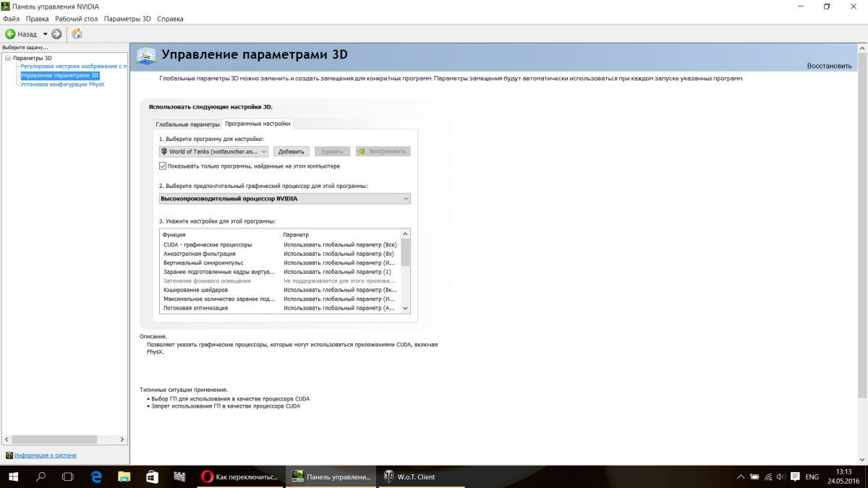Click the greyed-out Удалить button

[332, 152]
